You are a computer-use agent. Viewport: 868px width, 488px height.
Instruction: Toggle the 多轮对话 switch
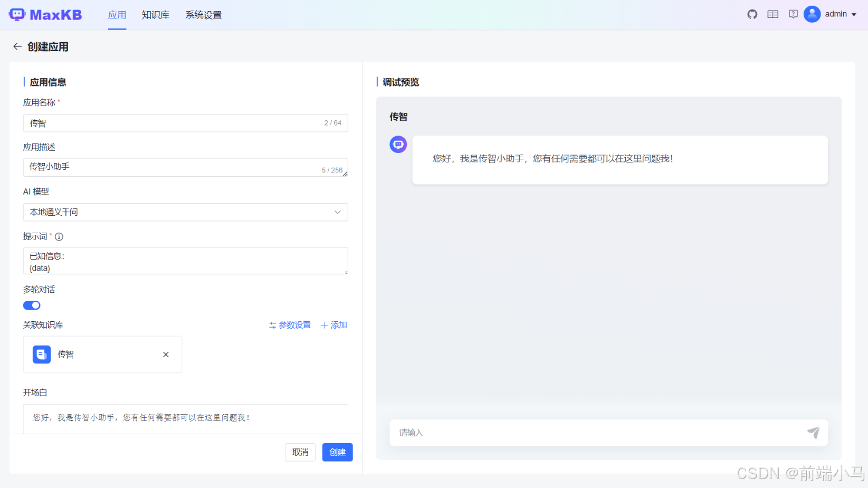[x=32, y=305]
